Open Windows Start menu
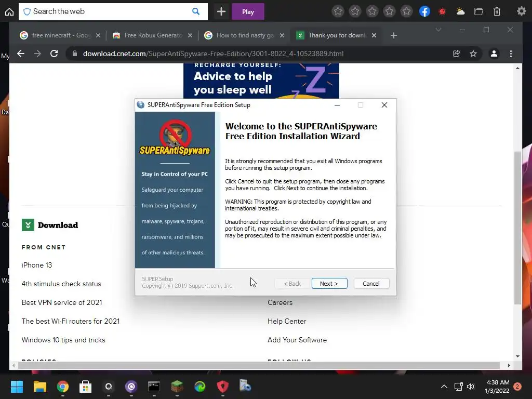532x399 pixels. [17, 387]
